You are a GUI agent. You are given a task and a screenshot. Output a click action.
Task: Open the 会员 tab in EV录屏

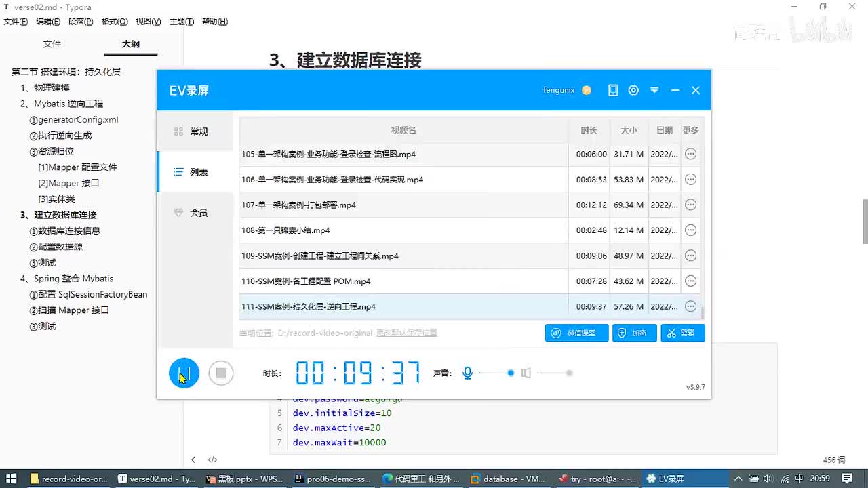click(195, 213)
